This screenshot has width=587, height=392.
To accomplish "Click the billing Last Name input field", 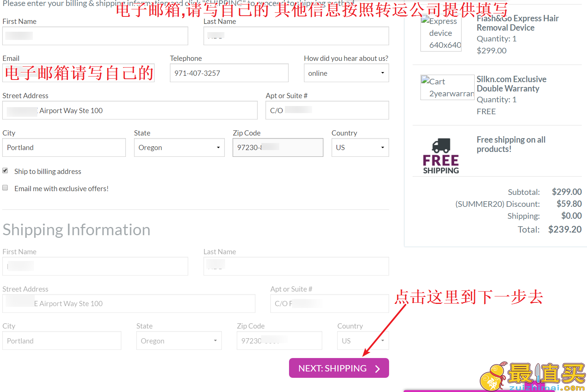I will click(x=296, y=36).
